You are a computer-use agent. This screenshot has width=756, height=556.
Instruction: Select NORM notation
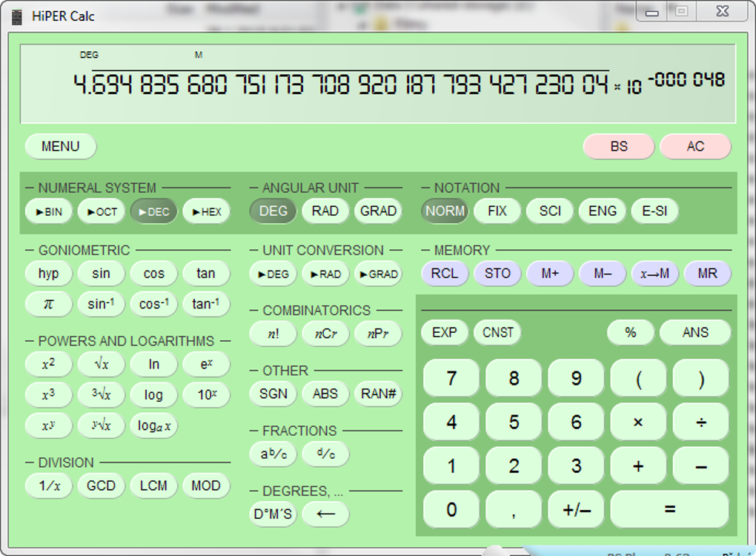click(445, 211)
